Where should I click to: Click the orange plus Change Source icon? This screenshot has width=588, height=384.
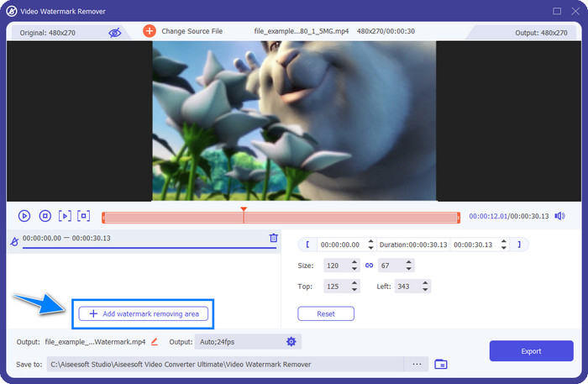click(150, 31)
